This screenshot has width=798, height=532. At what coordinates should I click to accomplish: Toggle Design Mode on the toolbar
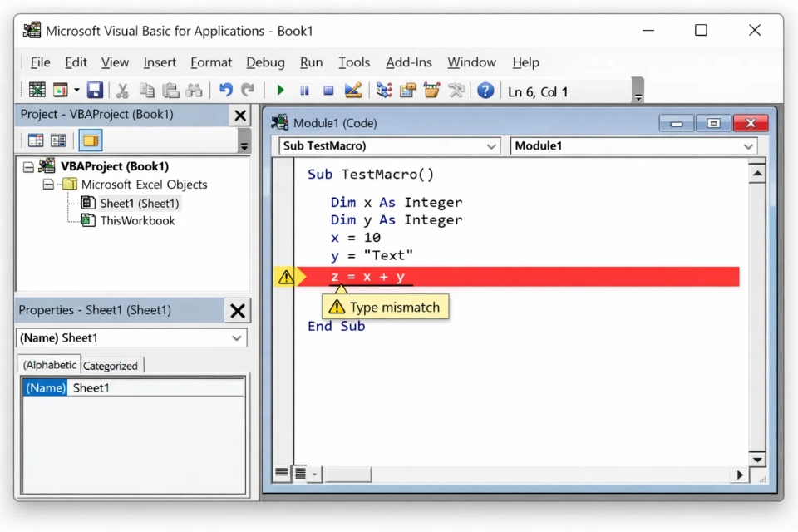point(352,90)
